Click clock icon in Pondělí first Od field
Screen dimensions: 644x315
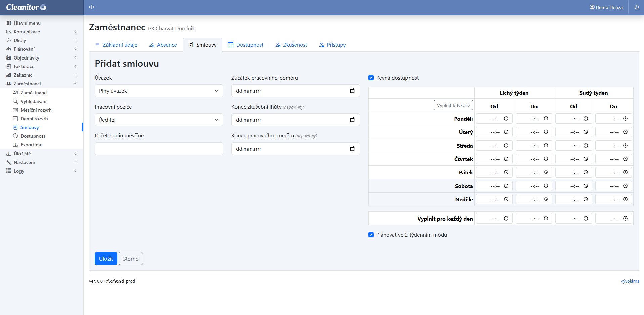[x=506, y=119]
